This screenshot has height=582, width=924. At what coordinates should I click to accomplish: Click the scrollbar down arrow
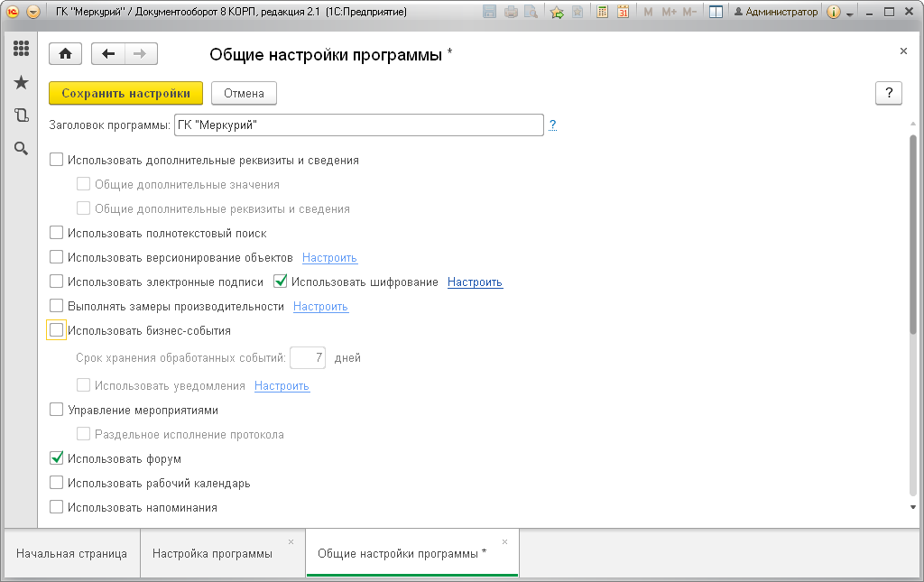[913, 507]
